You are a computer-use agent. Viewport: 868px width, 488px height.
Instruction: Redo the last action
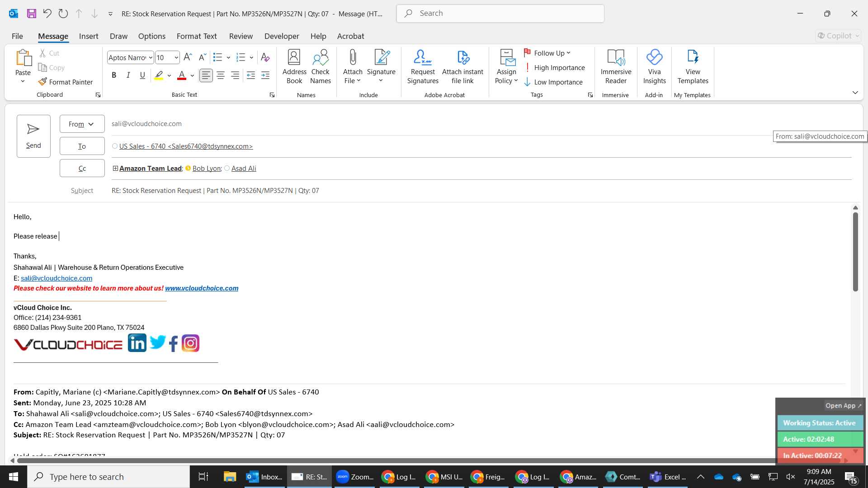(x=63, y=14)
